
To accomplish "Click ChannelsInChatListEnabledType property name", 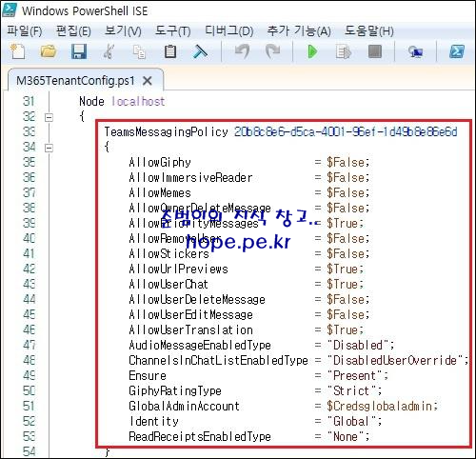I will pos(218,360).
